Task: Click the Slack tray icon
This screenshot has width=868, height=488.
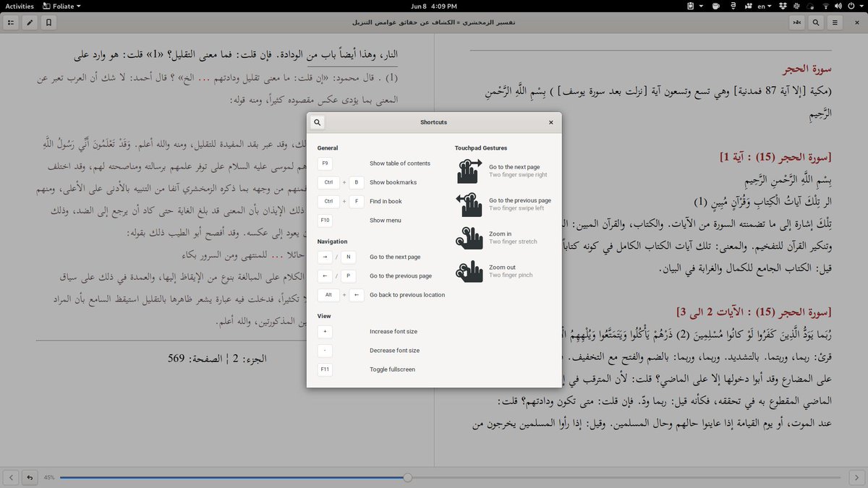Action: 796,6
